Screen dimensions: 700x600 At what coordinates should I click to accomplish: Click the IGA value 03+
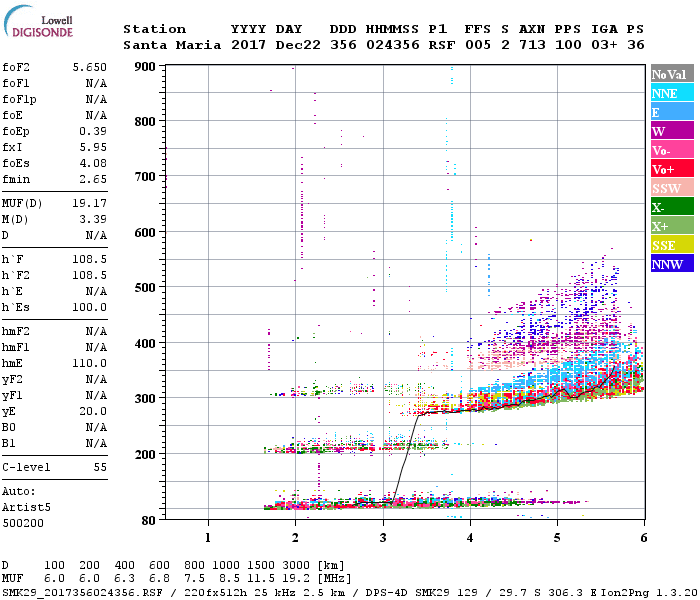point(604,45)
